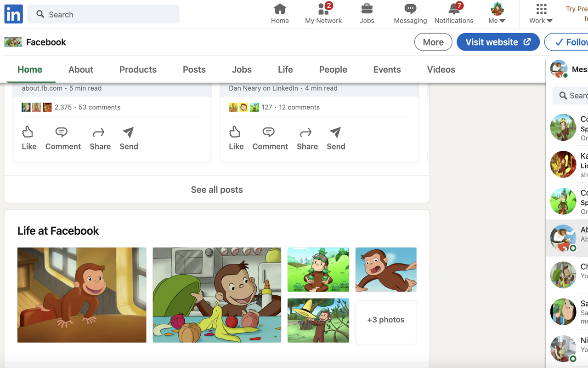Open the Home navigation icon
The image size is (588, 368).
[x=280, y=9]
